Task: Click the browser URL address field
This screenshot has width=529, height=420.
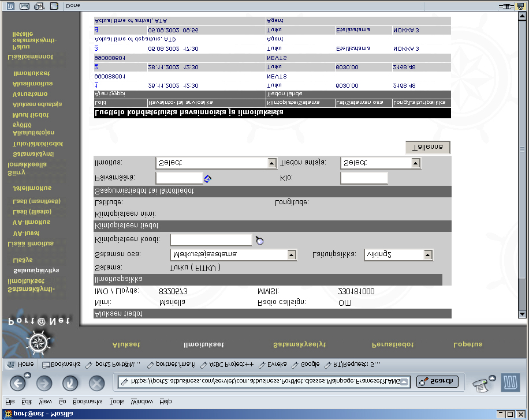Action: point(265,381)
